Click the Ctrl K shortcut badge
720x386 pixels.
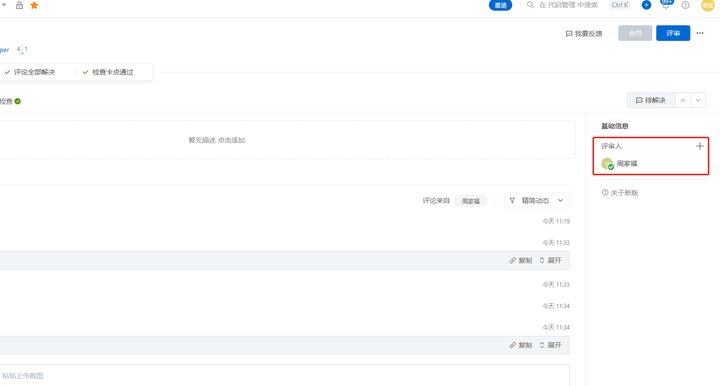(x=619, y=5)
